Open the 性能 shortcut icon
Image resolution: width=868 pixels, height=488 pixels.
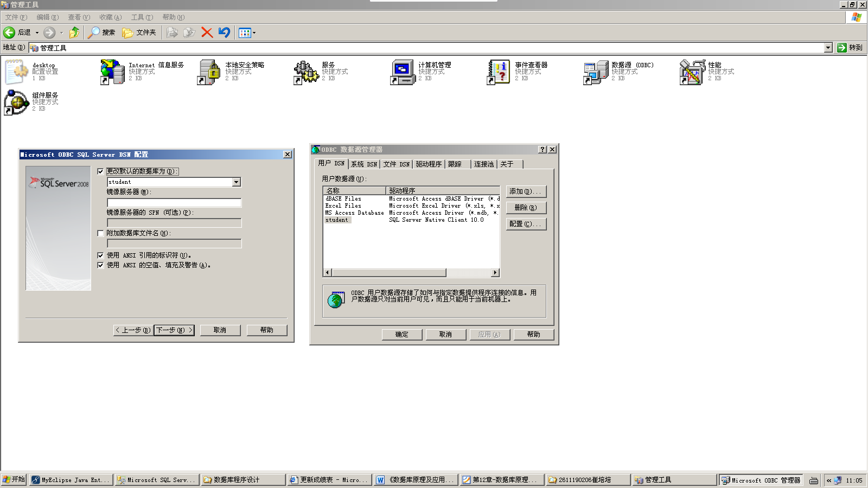click(692, 72)
